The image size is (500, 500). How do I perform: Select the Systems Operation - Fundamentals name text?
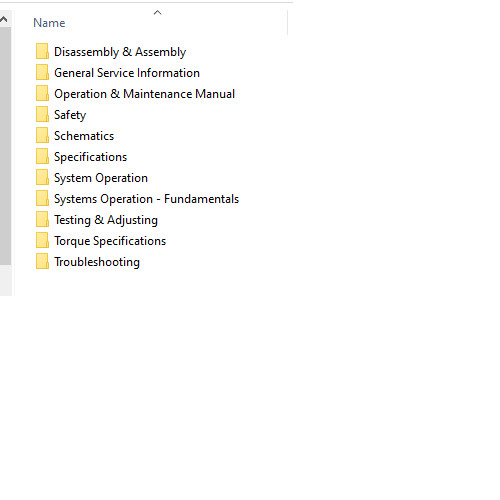(146, 199)
